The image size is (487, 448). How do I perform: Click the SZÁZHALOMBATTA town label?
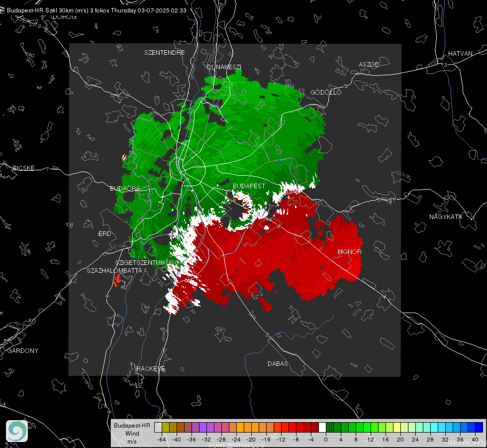tap(114, 270)
